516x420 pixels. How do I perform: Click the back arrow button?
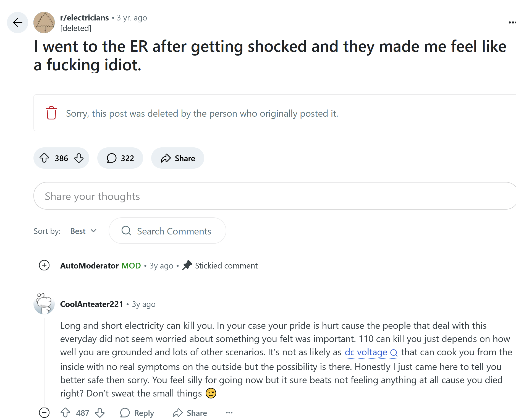[x=17, y=22]
